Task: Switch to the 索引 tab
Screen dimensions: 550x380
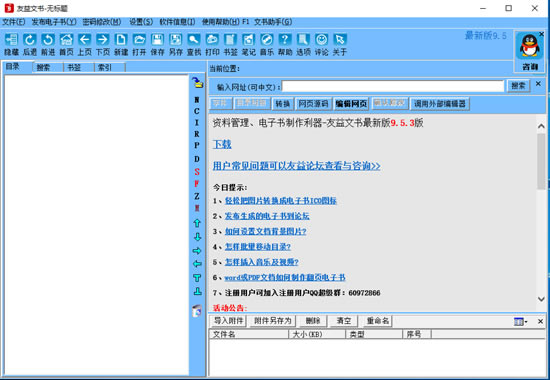Action: tap(109, 67)
